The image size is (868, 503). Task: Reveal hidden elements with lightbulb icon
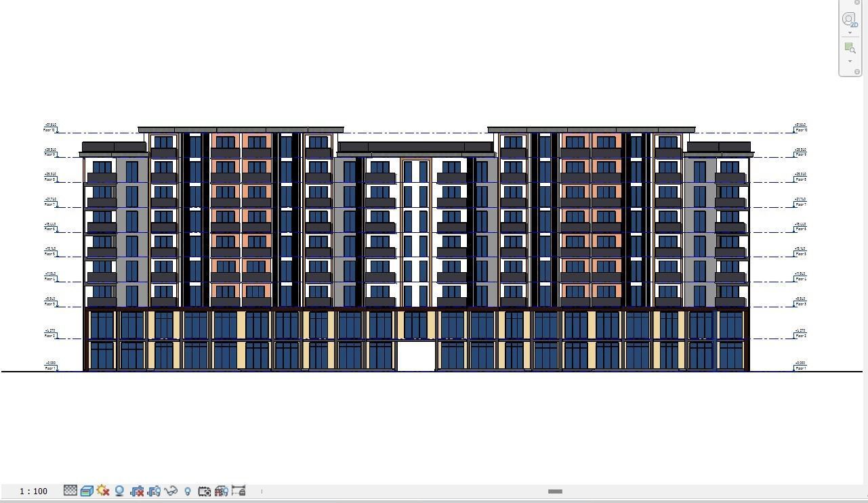pos(188,491)
